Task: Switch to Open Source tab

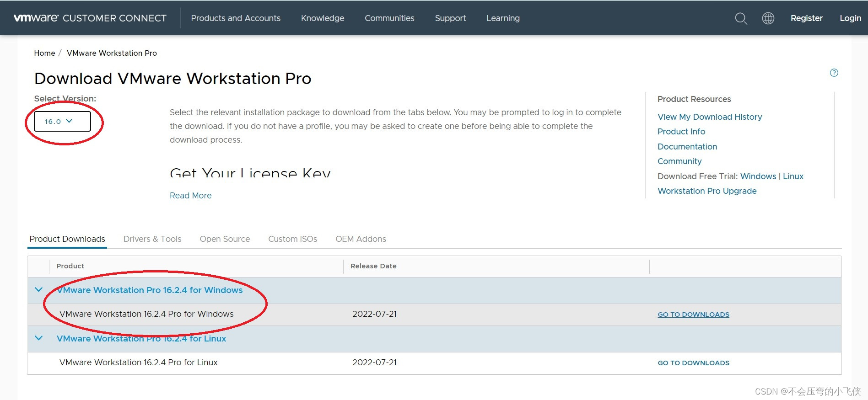Action: (x=225, y=239)
